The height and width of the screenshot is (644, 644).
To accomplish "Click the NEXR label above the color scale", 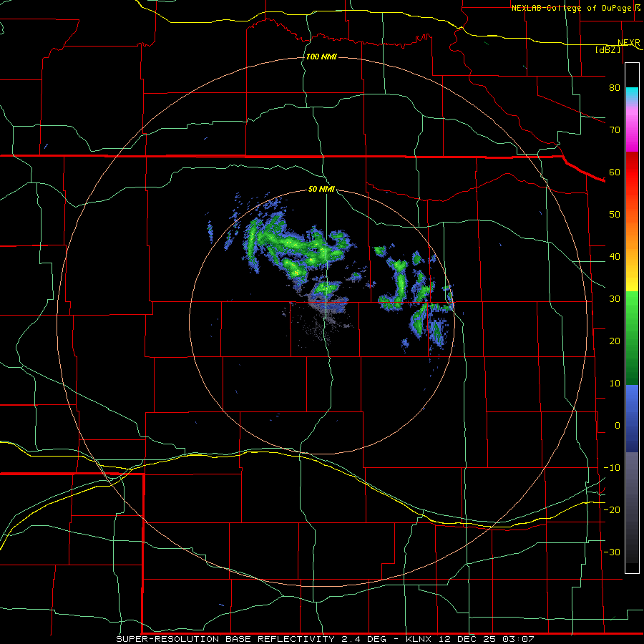I will tap(628, 43).
